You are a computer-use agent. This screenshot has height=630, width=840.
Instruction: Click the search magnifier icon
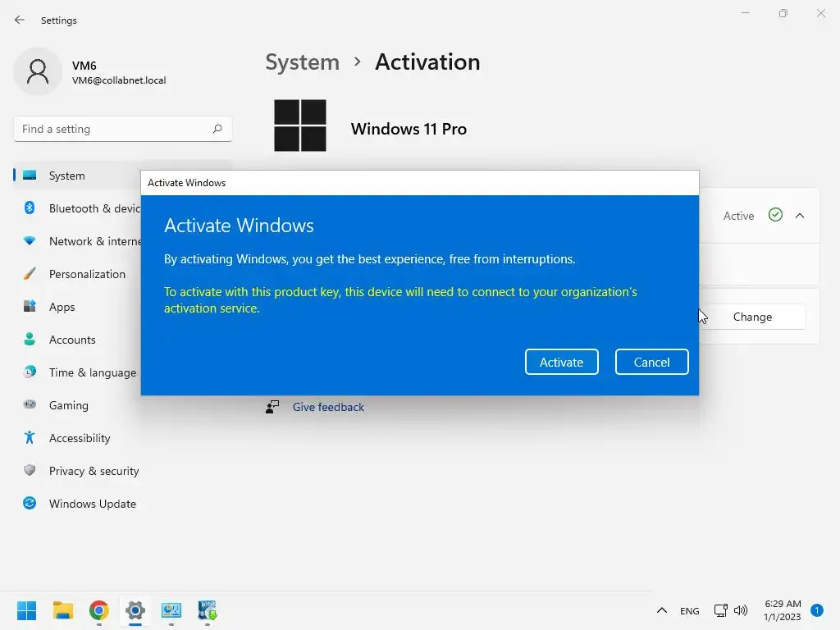(217, 129)
